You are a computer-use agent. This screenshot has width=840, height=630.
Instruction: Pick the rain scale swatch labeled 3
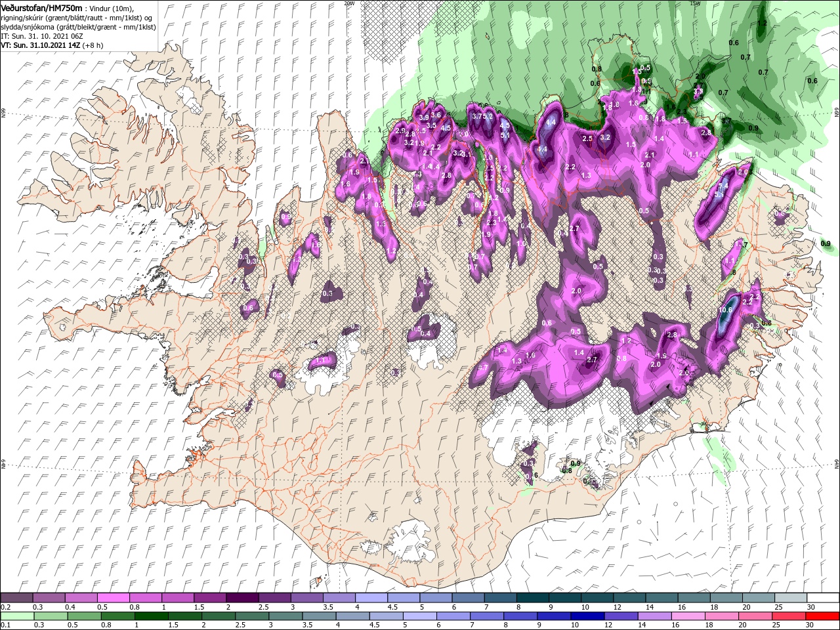(x=285, y=616)
